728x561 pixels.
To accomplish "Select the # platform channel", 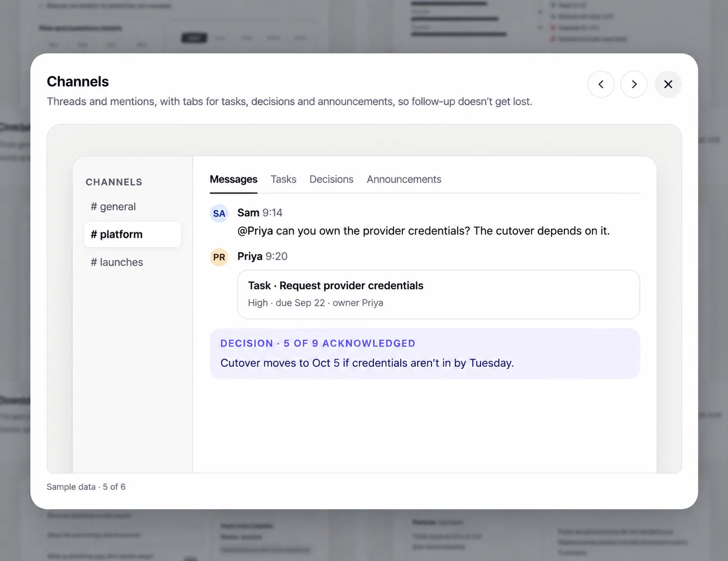I will 133,234.
